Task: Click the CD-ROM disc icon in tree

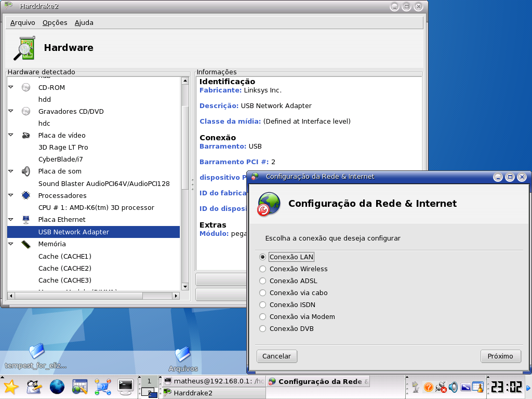Action: [26, 87]
